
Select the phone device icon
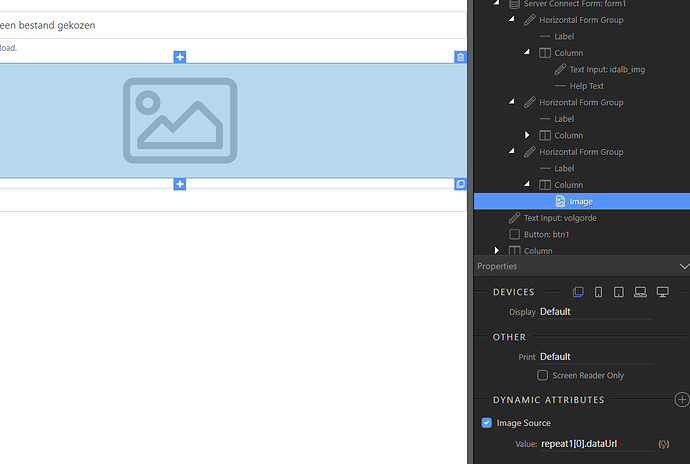tap(598, 292)
